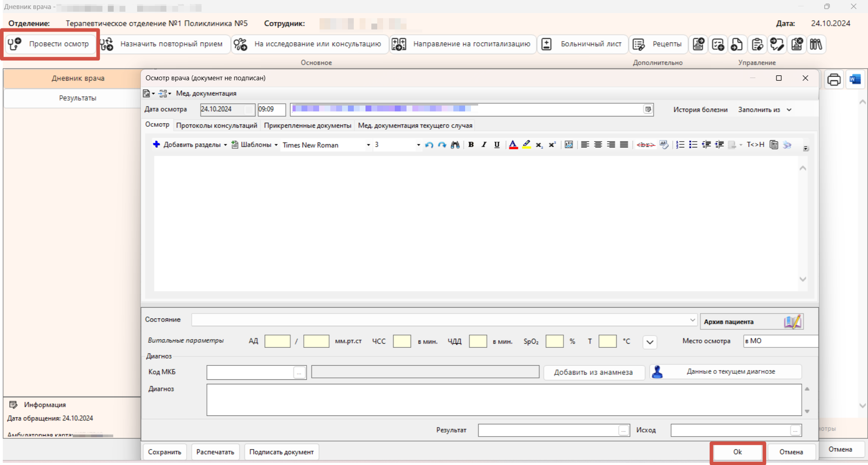The height and width of the screenshot is (465, 868).
Task: Click the checklist-with-plus icon
Action: pyautogui.click(x=718, y=44)
